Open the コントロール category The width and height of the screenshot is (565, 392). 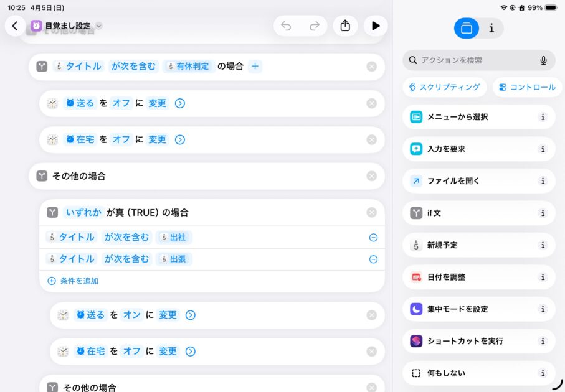point(527,87)
